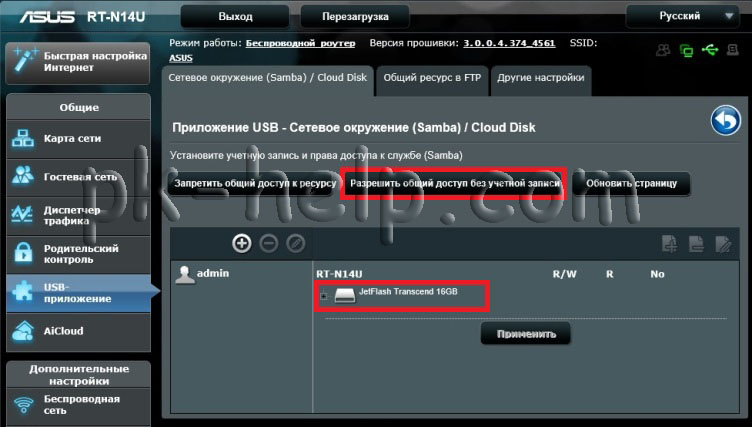Open Гостевая сеть menu item

79,177
